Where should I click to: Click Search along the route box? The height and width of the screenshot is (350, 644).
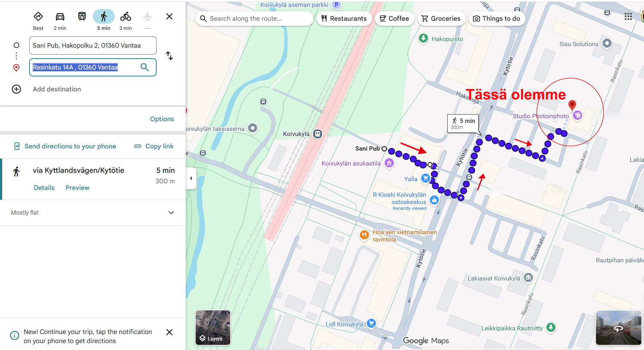(x=254, y=19)
